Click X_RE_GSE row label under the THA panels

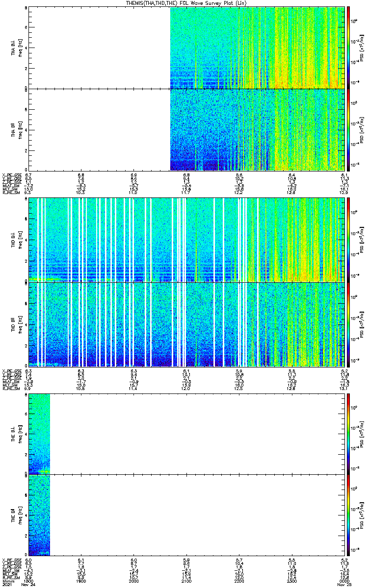coord(12,175)
